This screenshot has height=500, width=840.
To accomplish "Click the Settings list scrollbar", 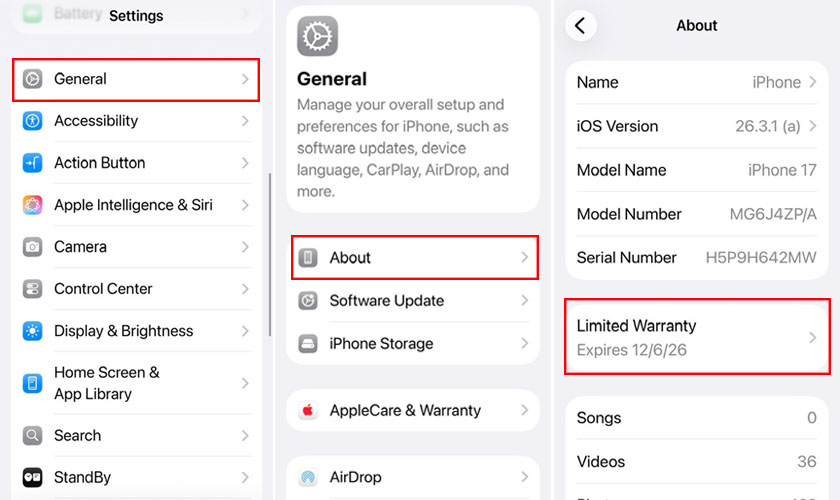I will pos(269,255).
